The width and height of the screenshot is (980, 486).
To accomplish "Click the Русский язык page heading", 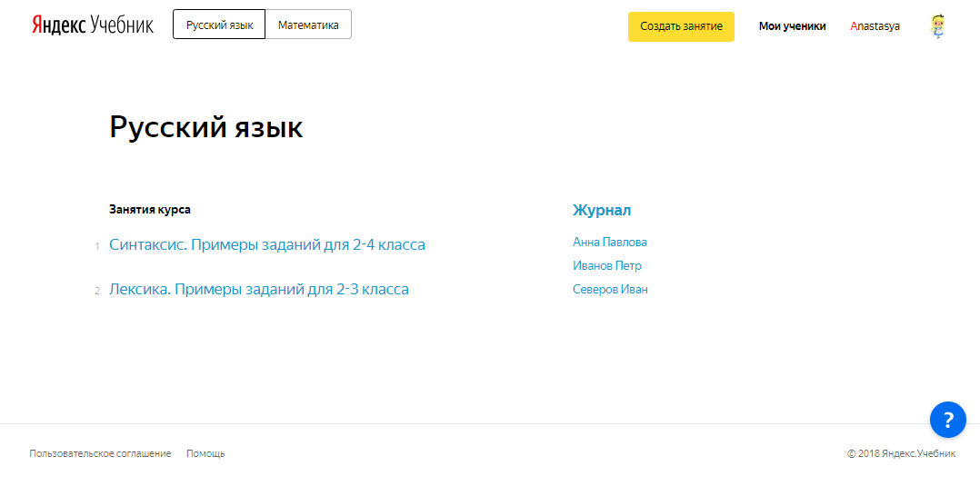I will [x=206, y=127].
